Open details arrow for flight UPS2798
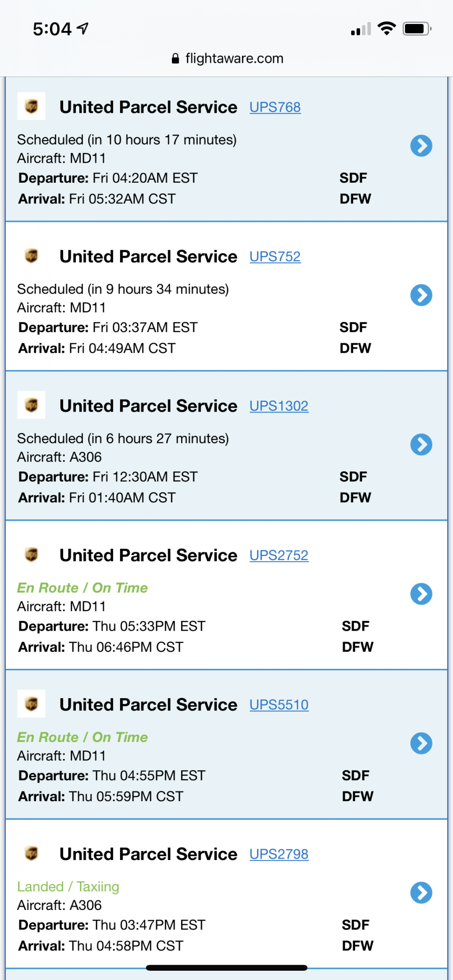This screenshot has height=980, width=453. 421,893
